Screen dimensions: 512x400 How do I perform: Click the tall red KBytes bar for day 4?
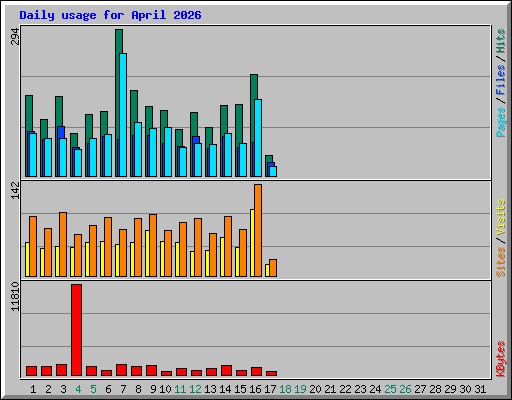click(76, 330)
